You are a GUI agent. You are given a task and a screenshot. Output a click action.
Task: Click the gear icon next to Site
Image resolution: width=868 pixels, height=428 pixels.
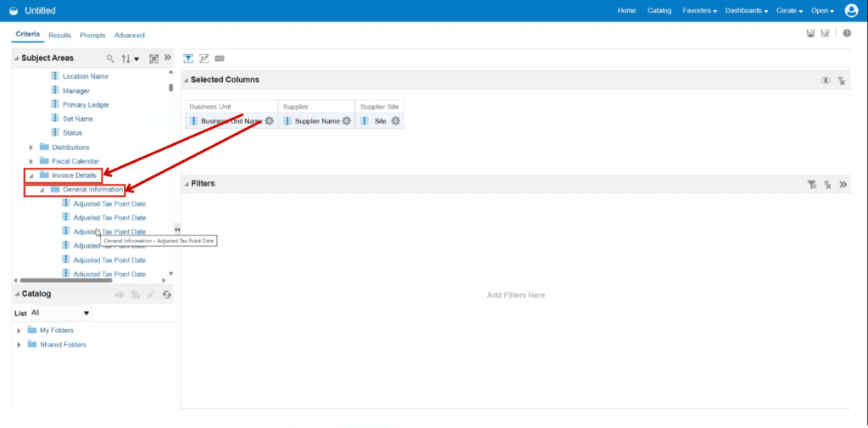click(395, 120)
